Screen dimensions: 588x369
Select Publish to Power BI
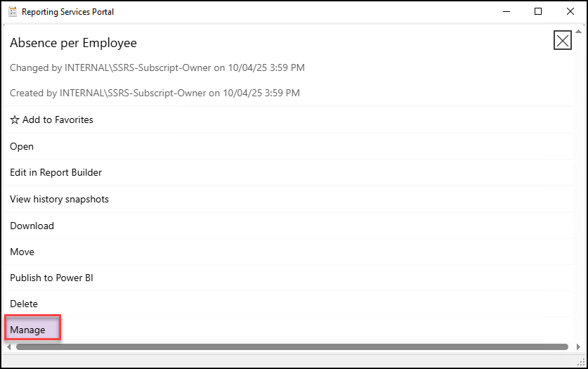51,278
